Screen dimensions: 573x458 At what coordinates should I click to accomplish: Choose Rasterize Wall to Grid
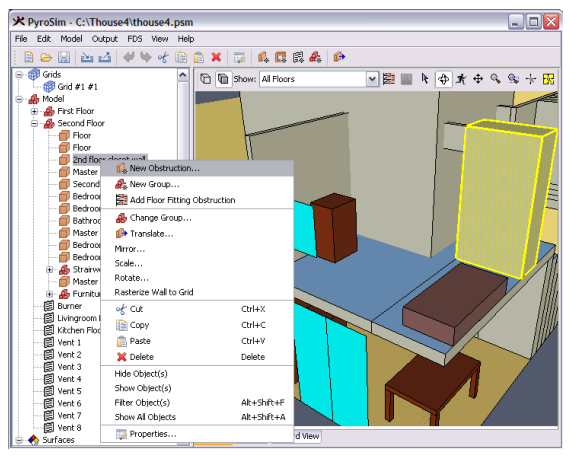[197, 292]
